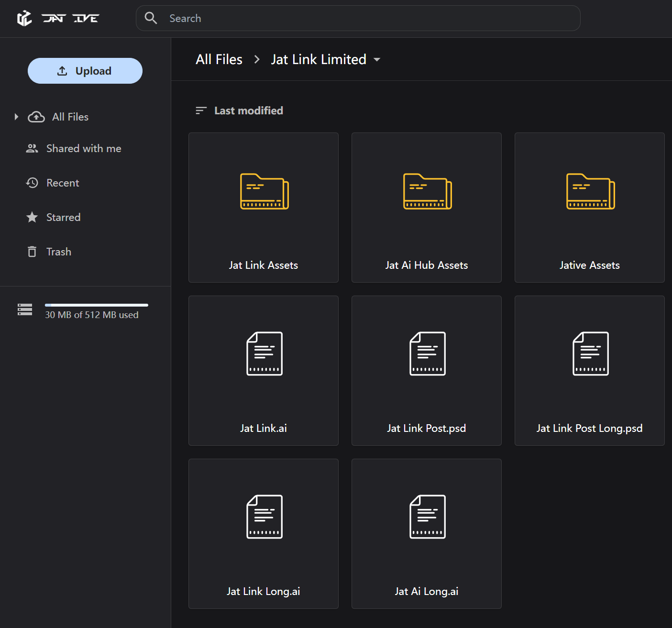Open the Trash section
672x628 pixels.
tap(59, 252)
